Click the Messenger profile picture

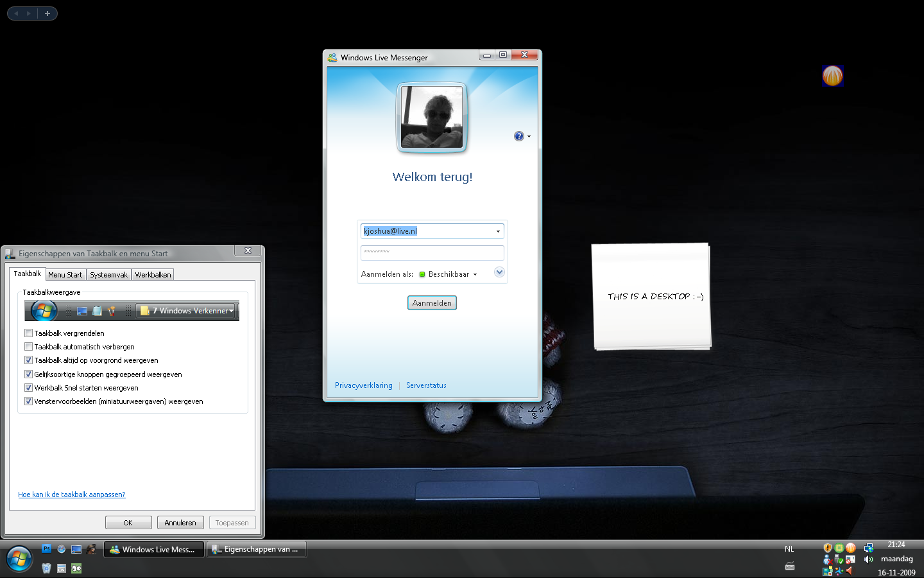(x=432, y=117)
